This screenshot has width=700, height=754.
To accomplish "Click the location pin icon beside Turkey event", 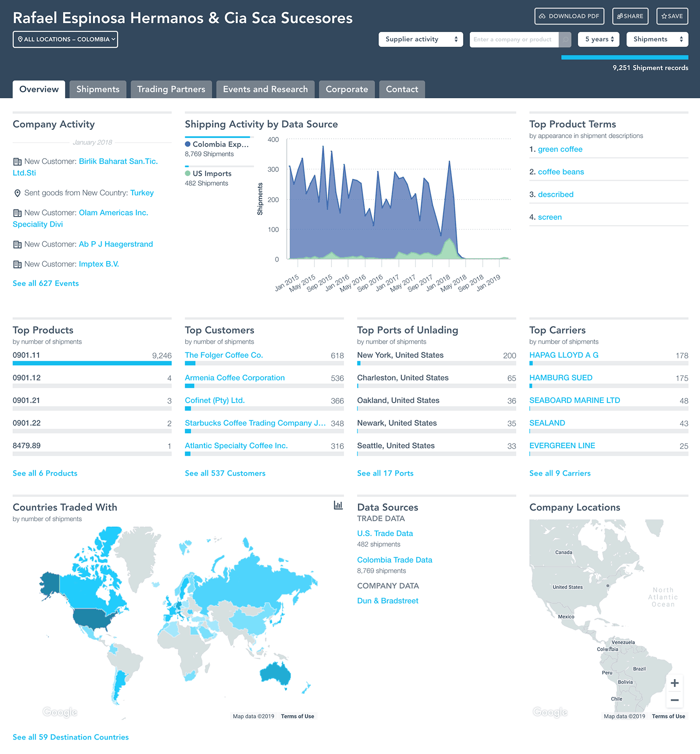I will tap(17, 193).
